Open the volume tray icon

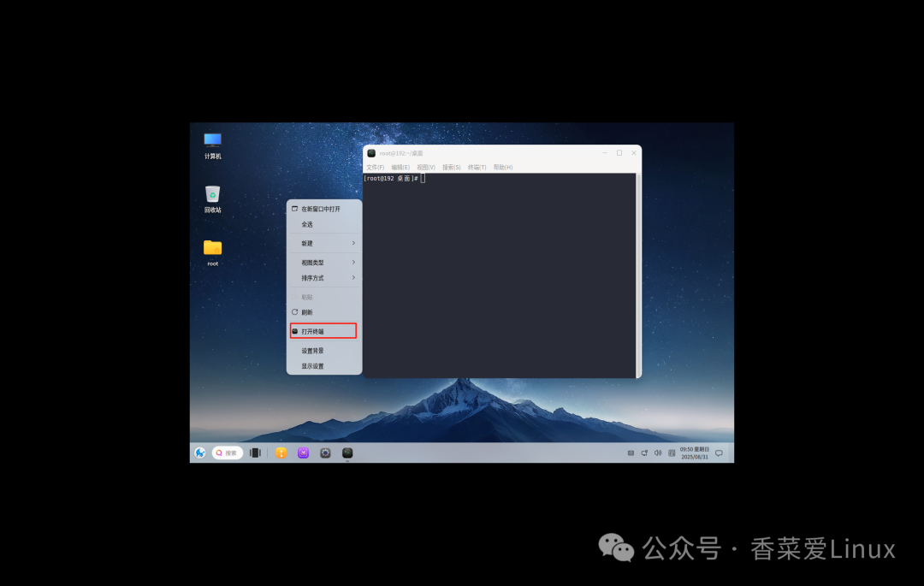pyautogui.click(x=658, y=453)
